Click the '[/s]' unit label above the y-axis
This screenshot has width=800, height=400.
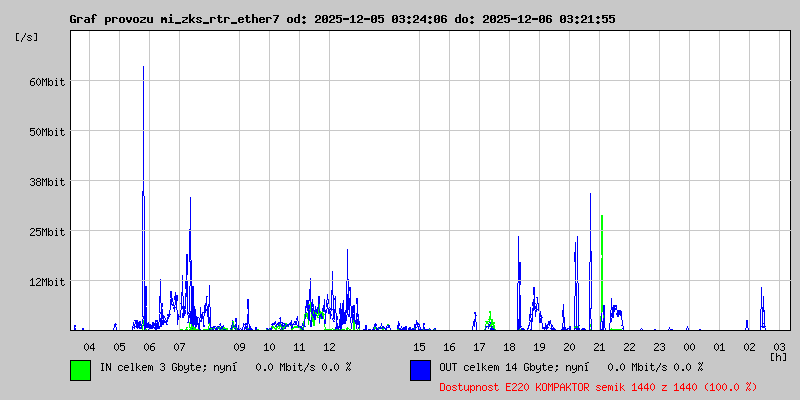(27, 36)
